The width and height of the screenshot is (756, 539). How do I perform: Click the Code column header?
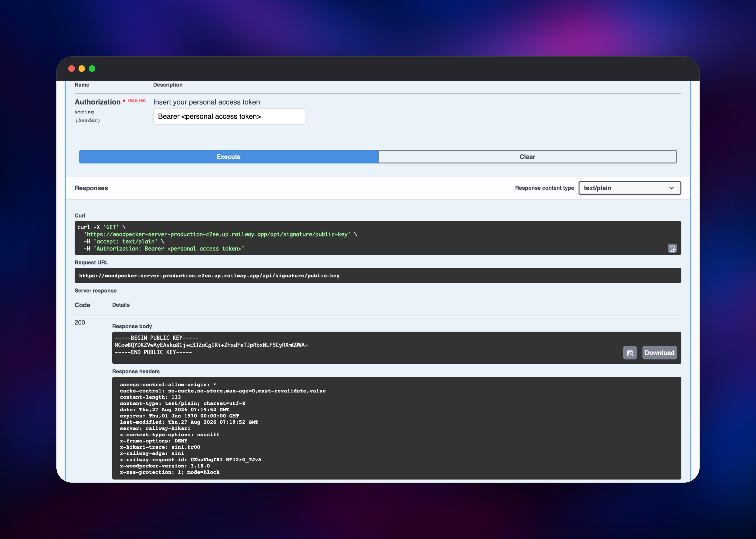pos(82,305)
